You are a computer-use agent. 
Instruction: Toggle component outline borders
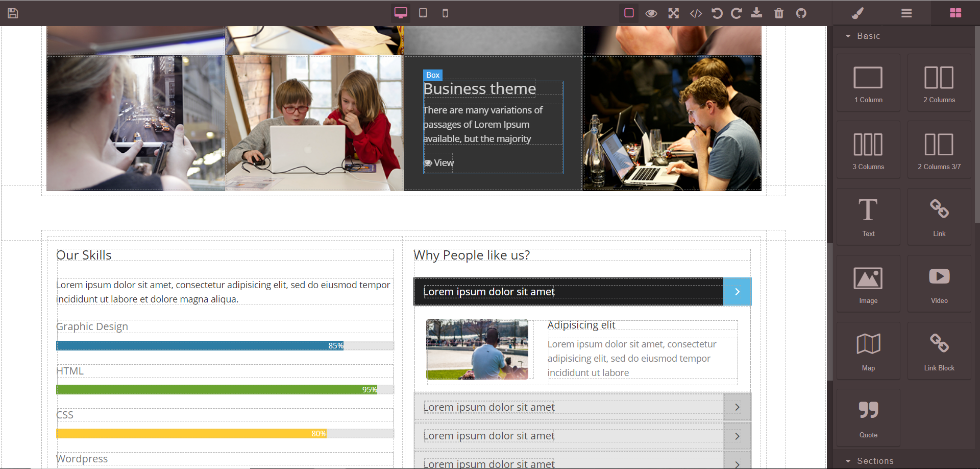tap(629, 13)
